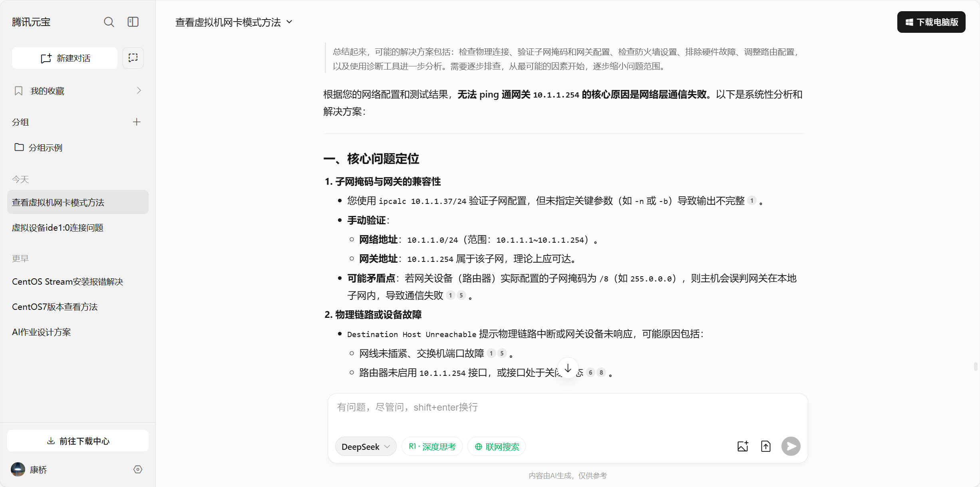Open settings via the hexagon icon near 康桥
The image size is (980, 487).
[x=138, y=469]
